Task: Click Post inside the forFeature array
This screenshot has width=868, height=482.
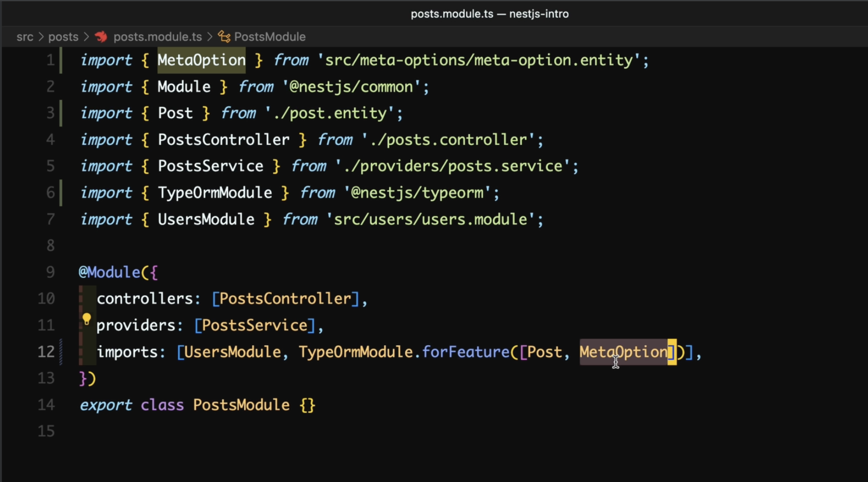Action: tap(545, 352)
